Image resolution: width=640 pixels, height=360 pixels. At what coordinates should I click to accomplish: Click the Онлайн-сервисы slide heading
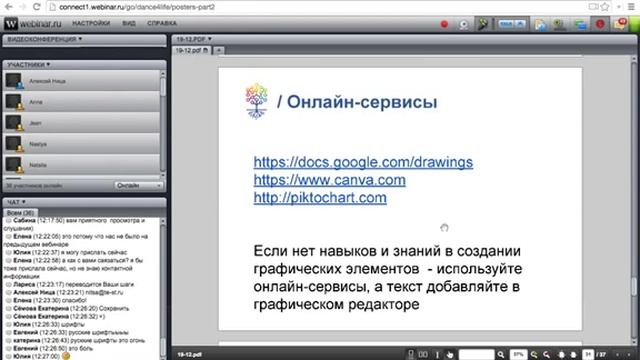(x=357, y=102)
